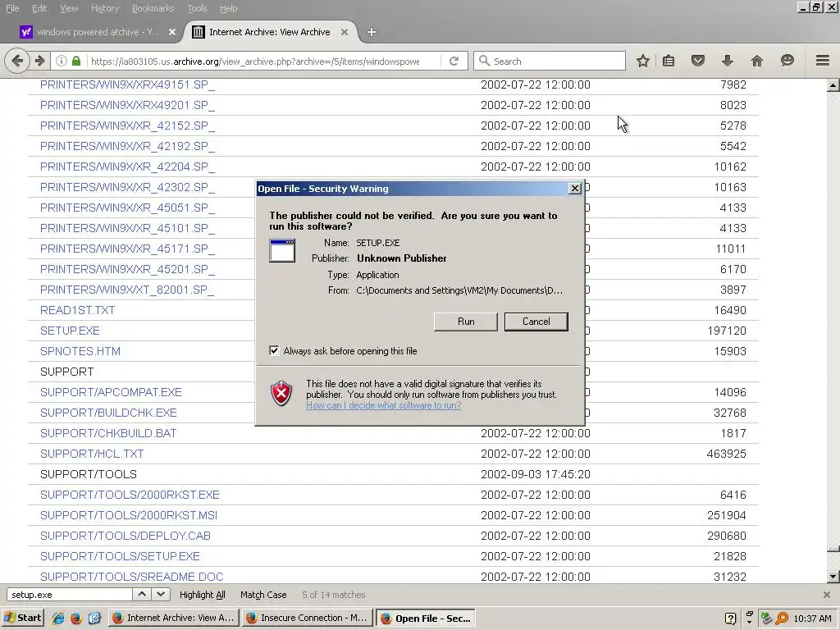Open the File menu
This screenshot has height=630, width=840.
[x=12, y=8]
